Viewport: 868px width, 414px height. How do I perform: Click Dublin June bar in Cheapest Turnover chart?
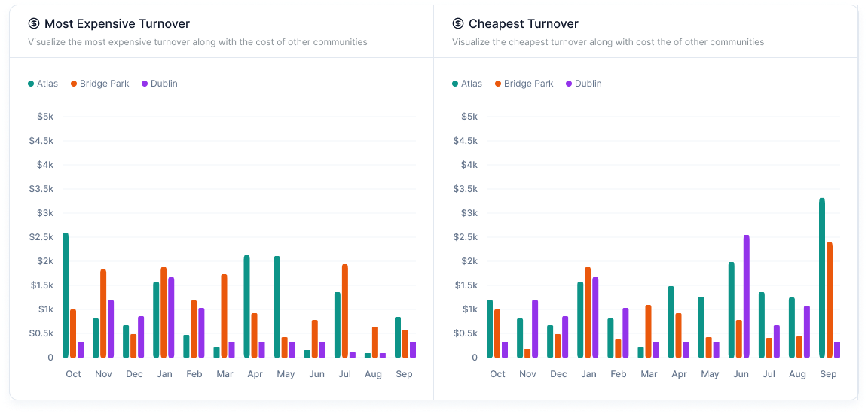(x=746, y=296)
